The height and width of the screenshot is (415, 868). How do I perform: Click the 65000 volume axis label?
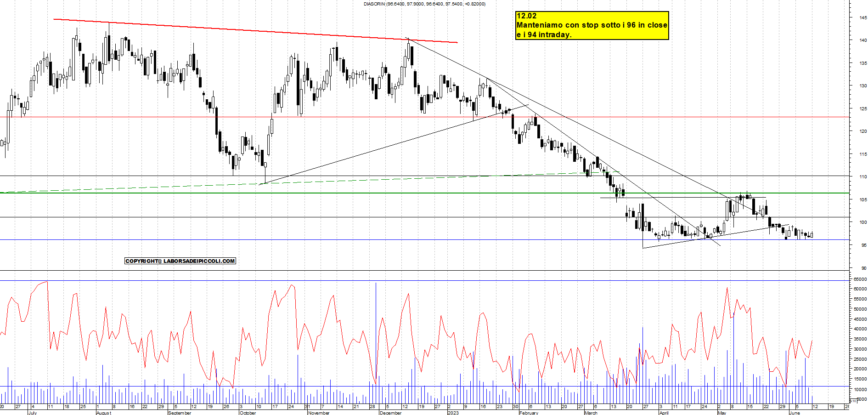click(x=860, y=279)
